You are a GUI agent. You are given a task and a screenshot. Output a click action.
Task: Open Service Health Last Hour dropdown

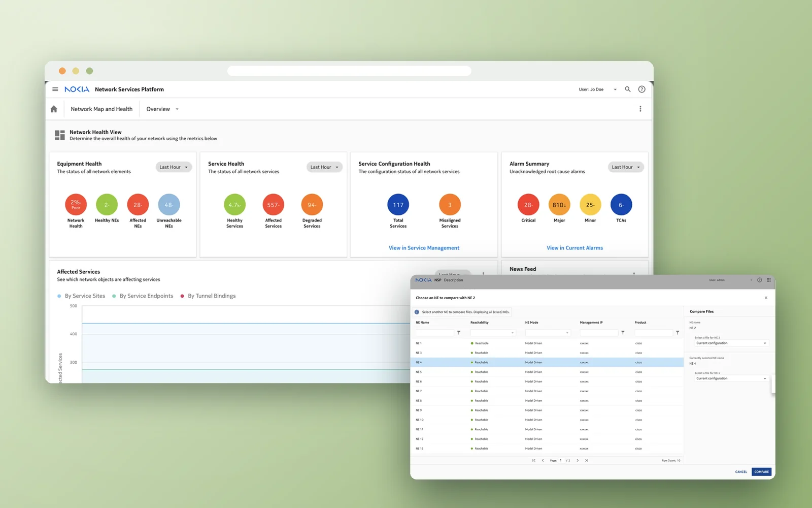(324, 167)
